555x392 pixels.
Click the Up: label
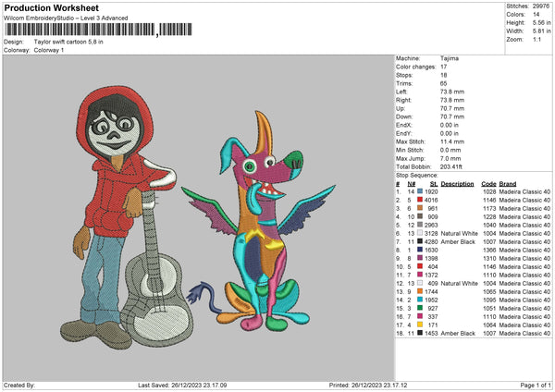pos(401,108)
